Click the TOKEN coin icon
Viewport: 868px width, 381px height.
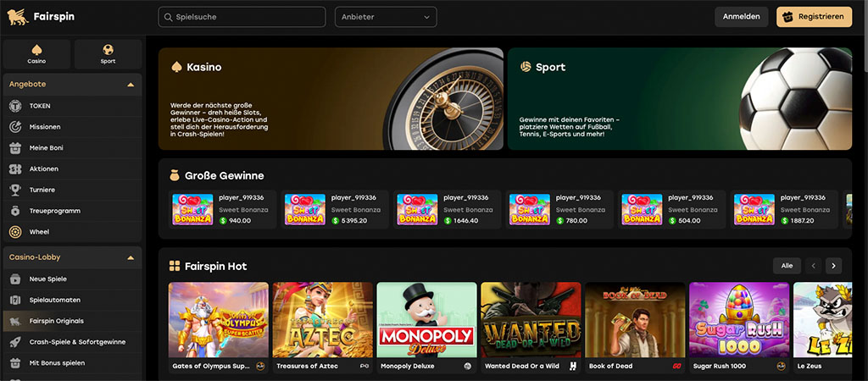(15, 106)
